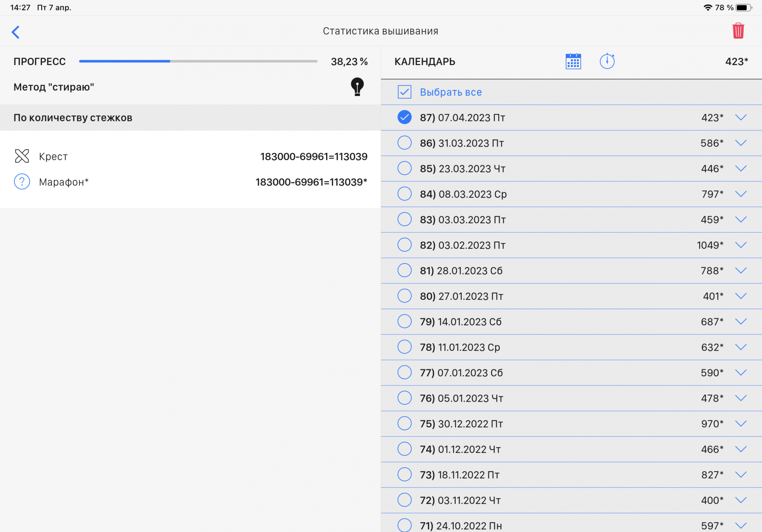Tap the back arrow icon
This screenshot has width=762, height=532.
pyautogui.click(x=16, y=32)
